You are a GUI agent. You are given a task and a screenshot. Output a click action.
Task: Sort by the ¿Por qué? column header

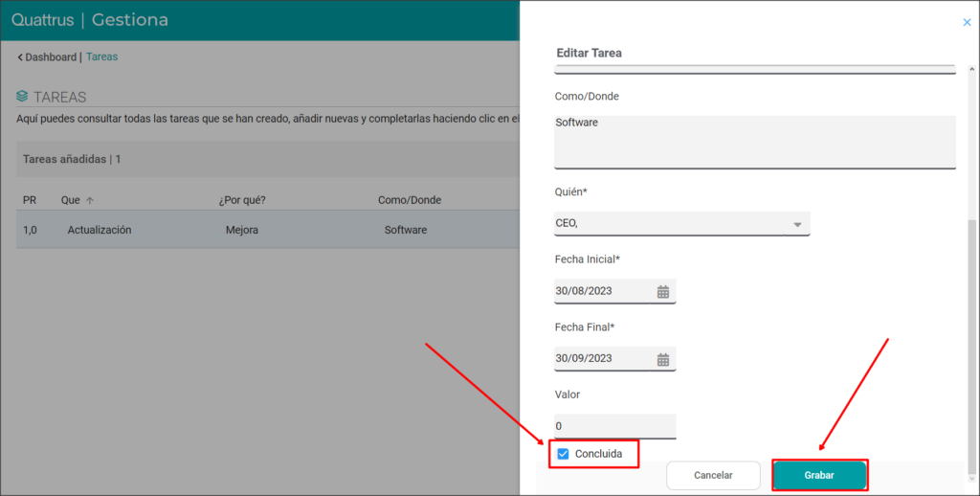coord(242,200)
